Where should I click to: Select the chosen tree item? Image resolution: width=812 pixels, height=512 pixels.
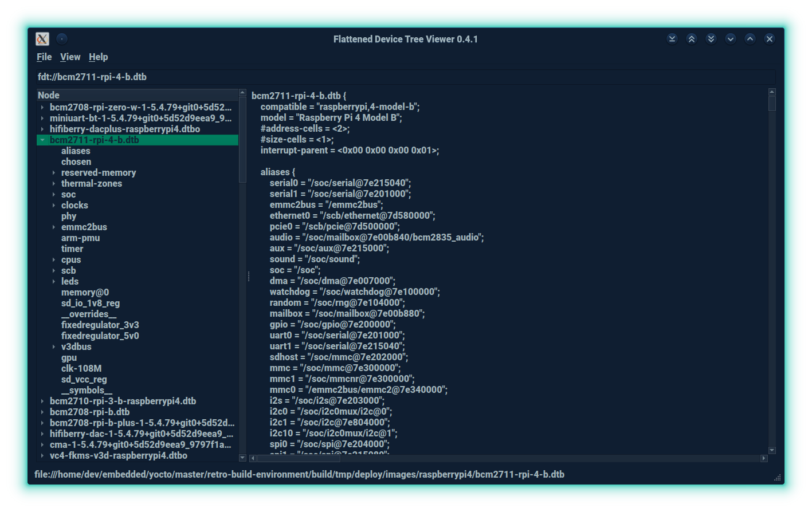tap(76, 162)
